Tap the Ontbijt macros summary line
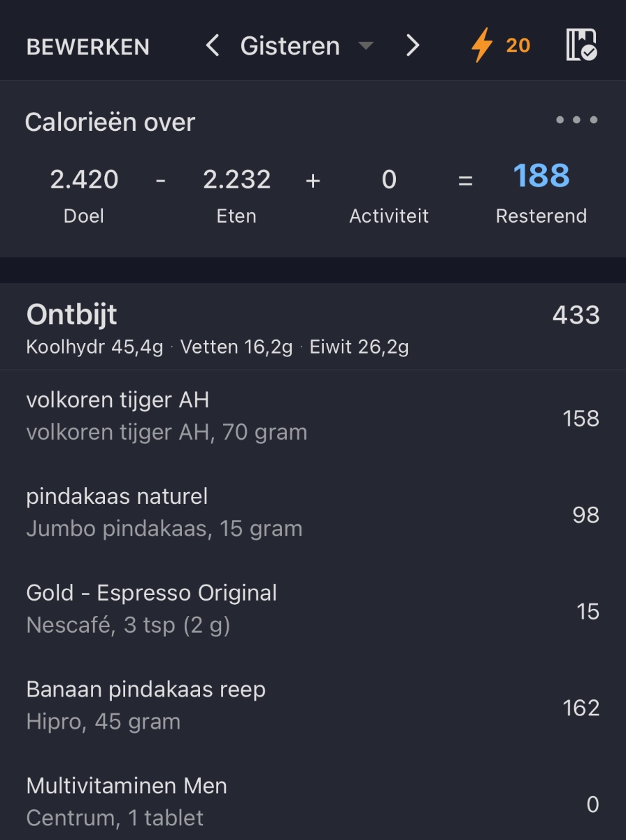 pyautogui.click(x=218, y=347)
